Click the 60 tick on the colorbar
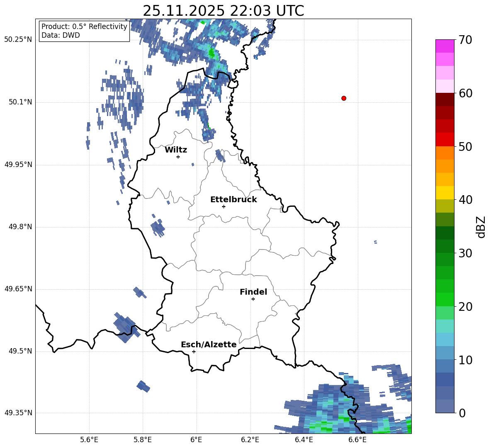Image resolution: width=491 pixels, height=448 pixels. click(465, 93)
